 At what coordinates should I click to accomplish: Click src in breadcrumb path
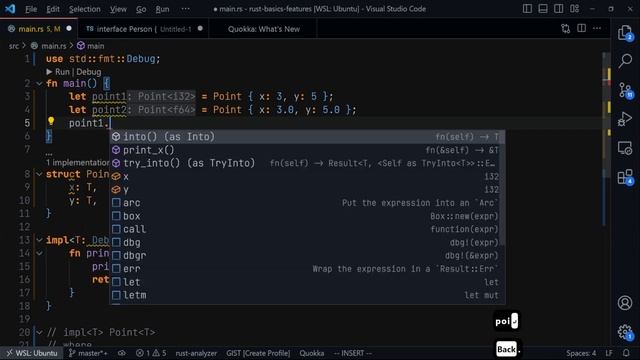pos(14,46)
